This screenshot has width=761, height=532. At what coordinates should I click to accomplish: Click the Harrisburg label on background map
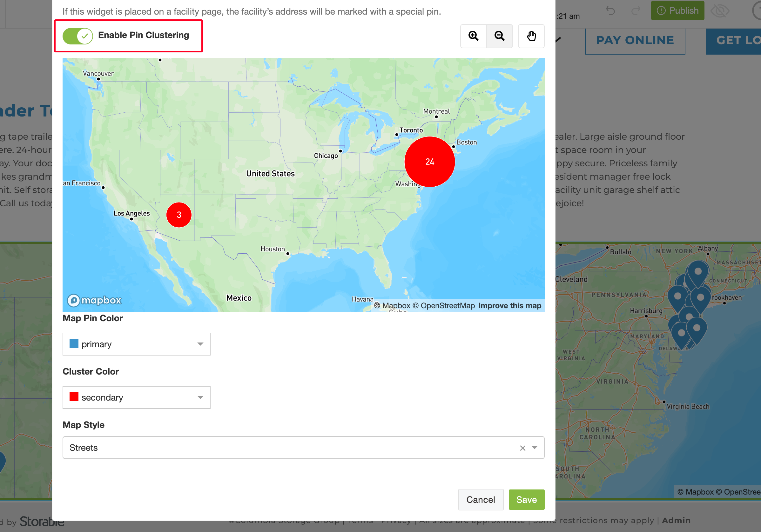click(x=646, y=311)
